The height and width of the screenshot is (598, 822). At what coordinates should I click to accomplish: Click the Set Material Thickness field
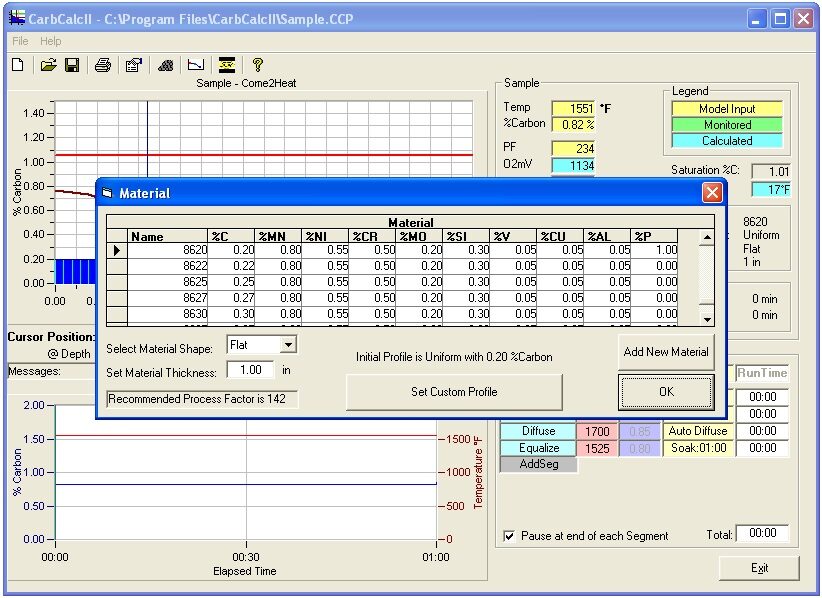(x=251, y=370)
